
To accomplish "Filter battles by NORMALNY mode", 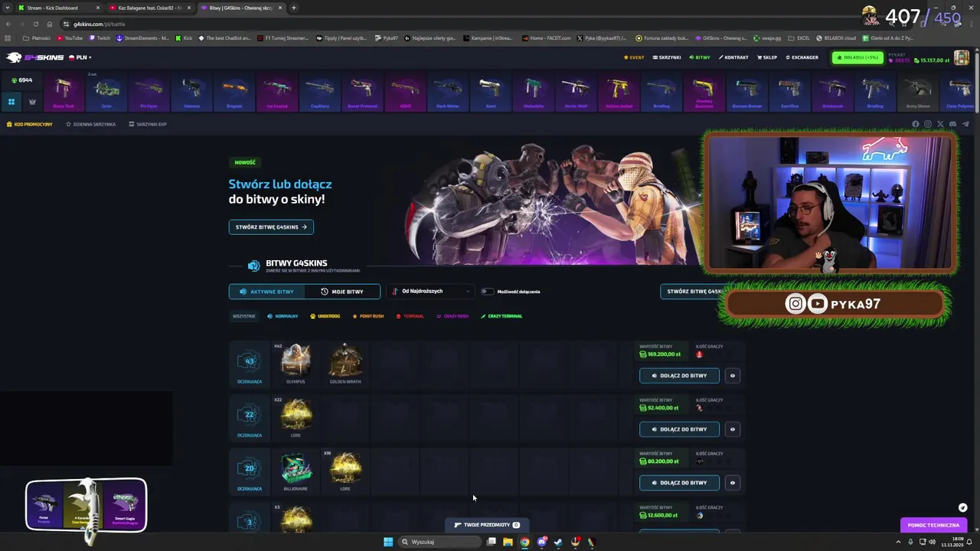I will 283,316.
